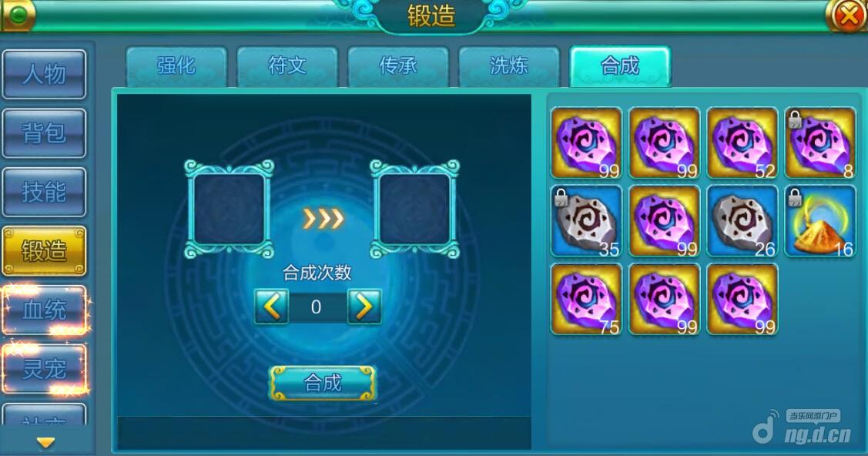This screenshot has height=456, width=868.
Task: Switch to the 强化 tab
Action: (x=176, y=66)
